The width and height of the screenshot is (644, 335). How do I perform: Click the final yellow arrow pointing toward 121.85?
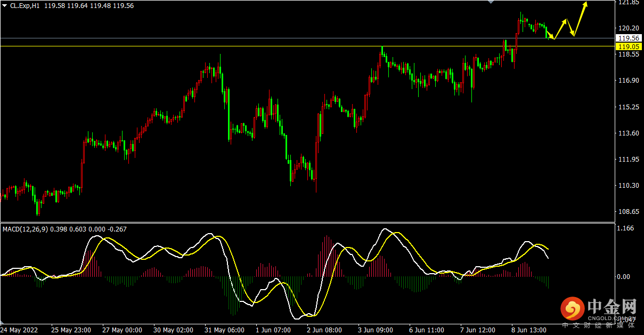point(580,19)
